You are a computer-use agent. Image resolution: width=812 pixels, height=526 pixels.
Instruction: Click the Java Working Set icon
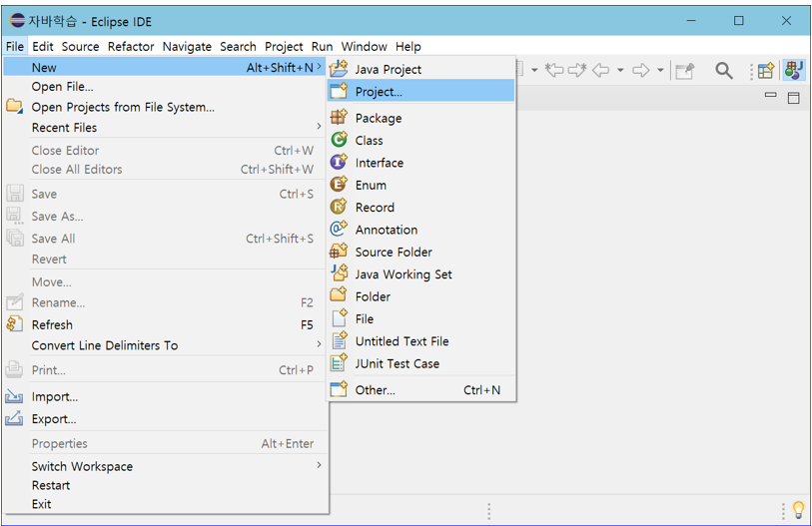[x=339, y=272]
